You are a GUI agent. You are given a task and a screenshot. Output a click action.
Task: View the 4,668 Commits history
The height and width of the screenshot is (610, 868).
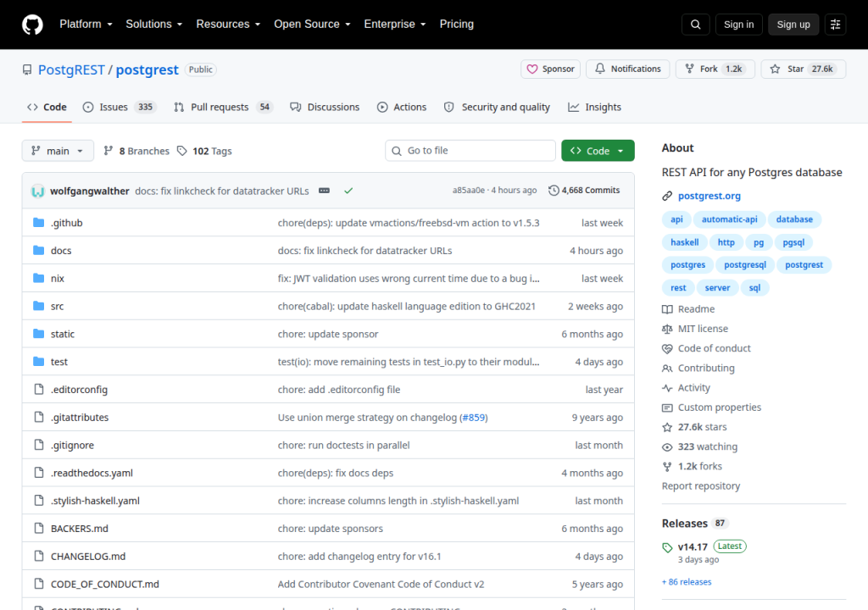(584, 191)
